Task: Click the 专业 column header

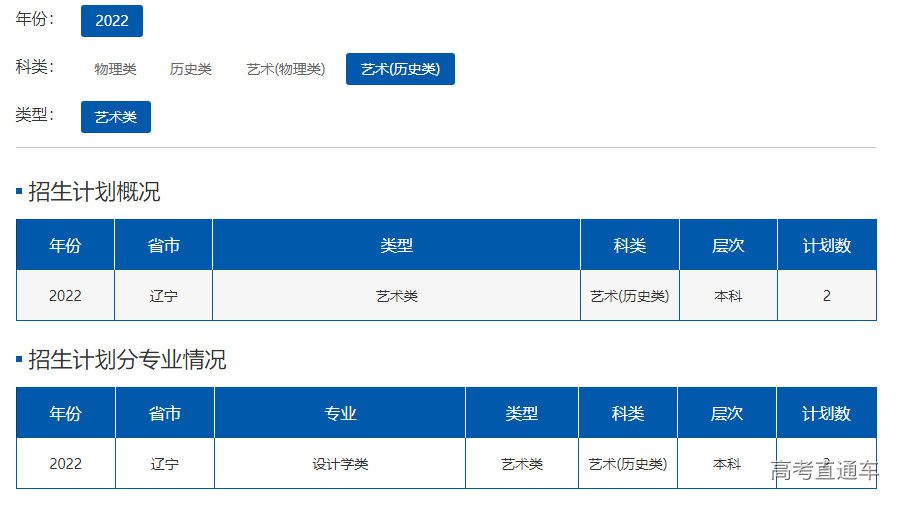Action: click(x=340, y=413)
